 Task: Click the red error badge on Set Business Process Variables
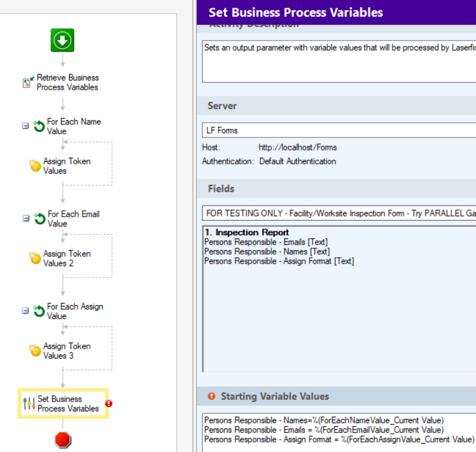[x=109, y=403]
